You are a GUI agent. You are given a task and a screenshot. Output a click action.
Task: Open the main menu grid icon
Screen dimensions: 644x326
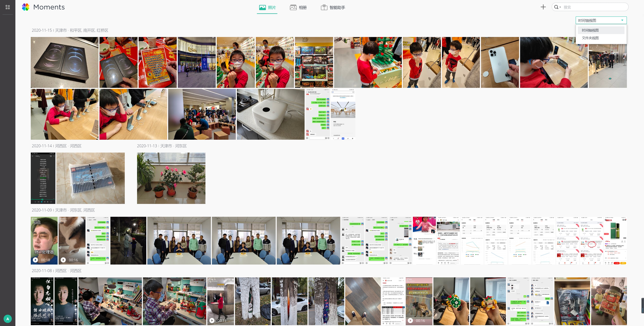[x=8, y=7]
